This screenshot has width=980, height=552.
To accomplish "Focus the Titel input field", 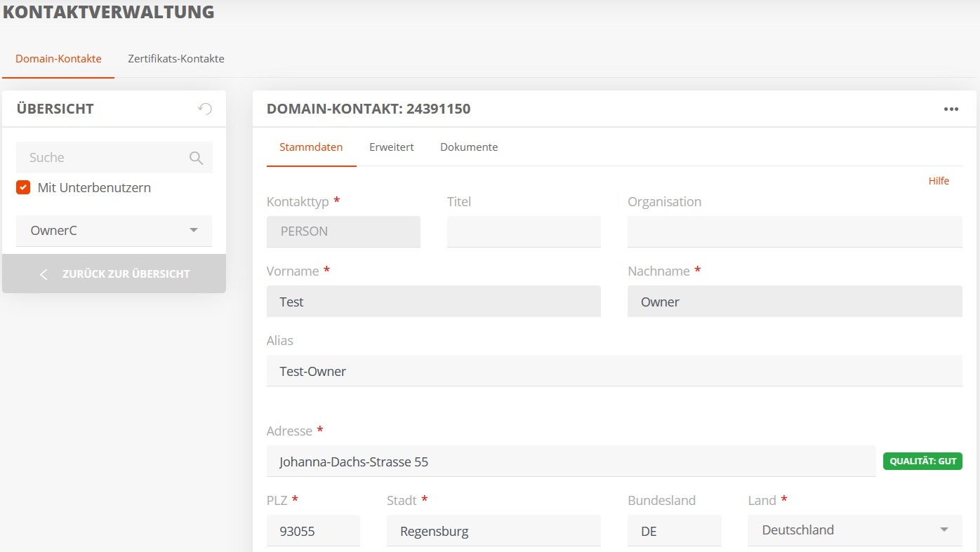I will (524, 231).
